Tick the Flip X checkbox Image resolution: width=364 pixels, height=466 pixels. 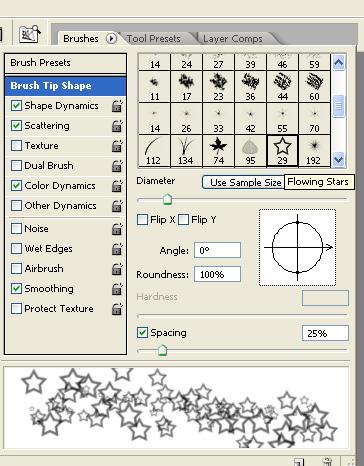[x=143, y=220]
